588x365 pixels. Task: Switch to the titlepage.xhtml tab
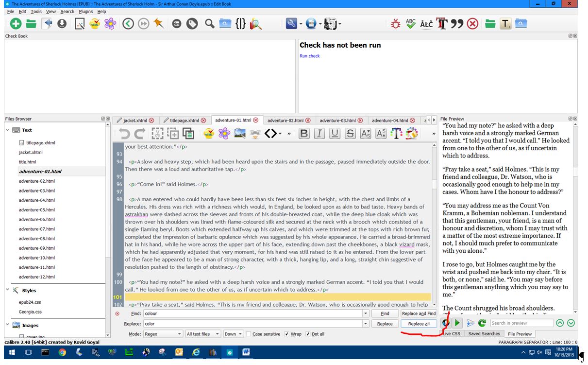[x=184, y=121]
